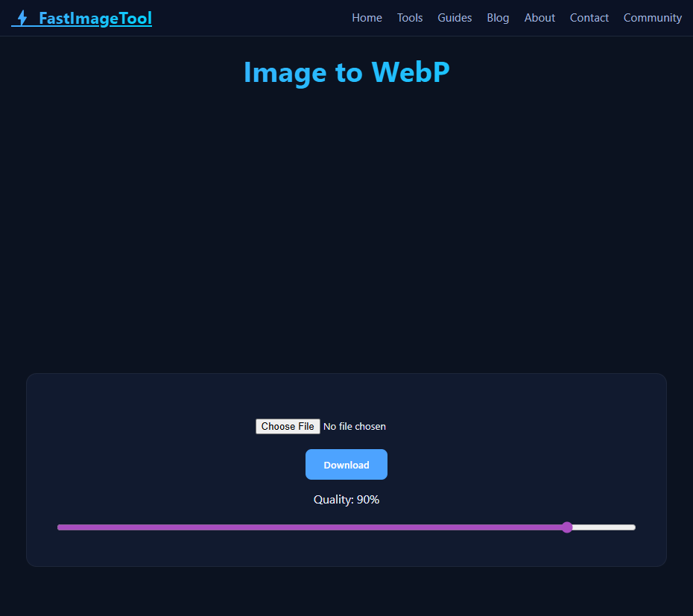Screen dimensions: 693x616
Task: Click the 'No file chosen' text
Action: pos(355,426)
